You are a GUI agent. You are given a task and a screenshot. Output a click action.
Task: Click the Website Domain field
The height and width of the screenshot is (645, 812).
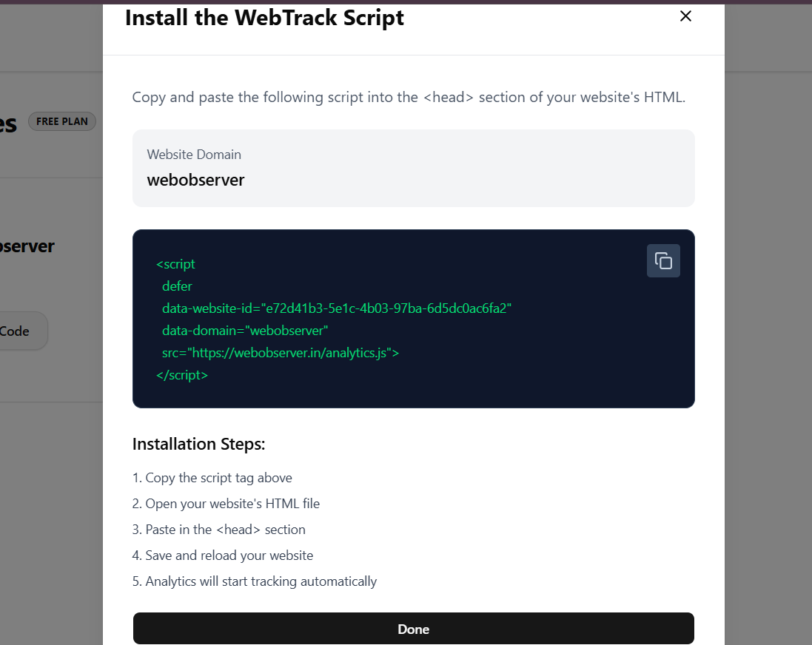click(413, 168)
